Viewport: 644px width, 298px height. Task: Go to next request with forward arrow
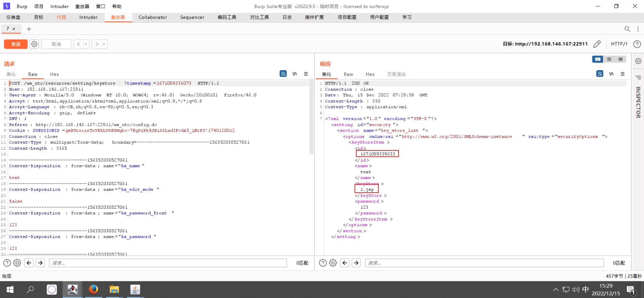[97, 44]
